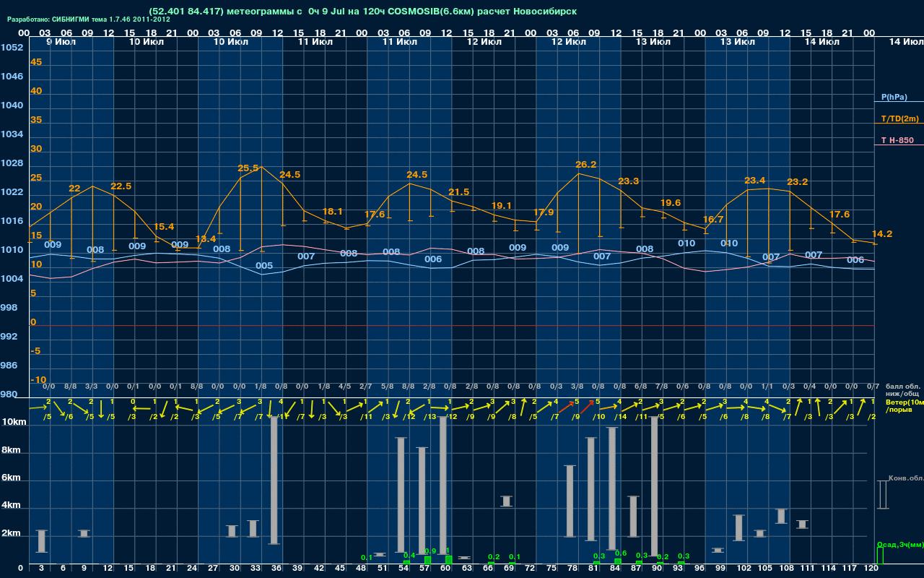Click the 19.1 temperature label
This screenshot has height=578, width=924.
pyautogui.click(x=500, y=205)
